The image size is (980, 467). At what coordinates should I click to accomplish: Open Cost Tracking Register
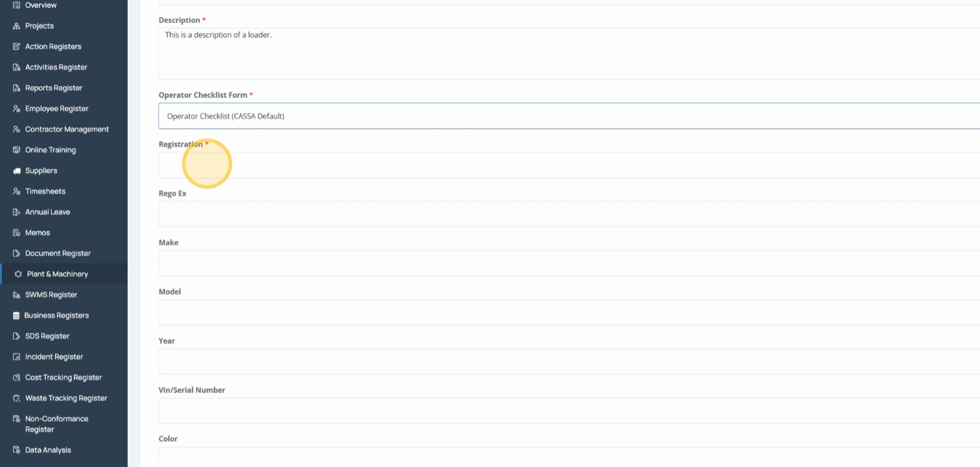(63, 377)
